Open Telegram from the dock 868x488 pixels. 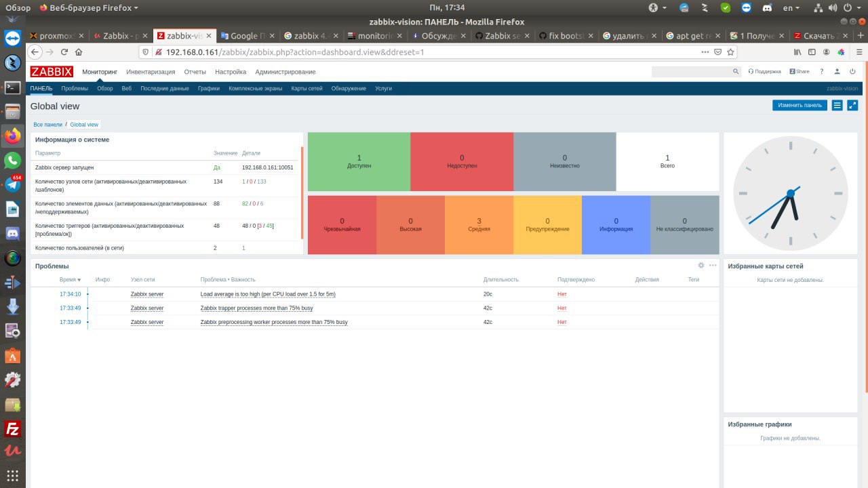tap(12, 184)
